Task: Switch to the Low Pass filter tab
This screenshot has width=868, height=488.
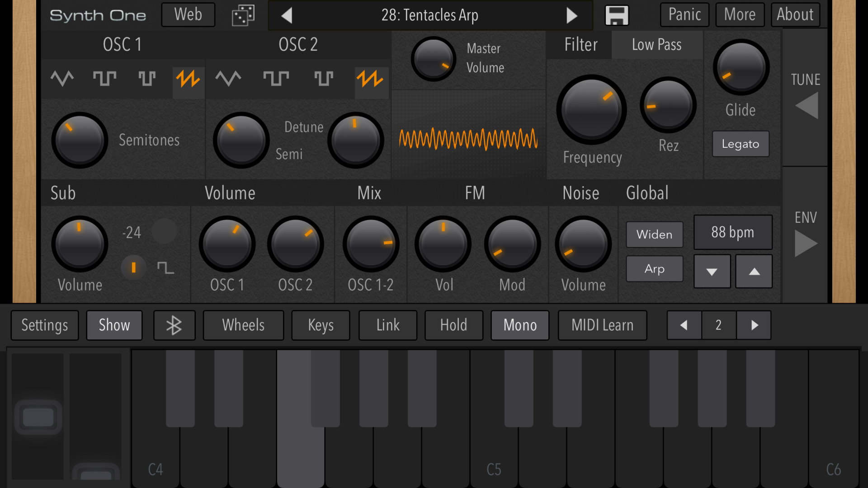Action: click(656, 45)
